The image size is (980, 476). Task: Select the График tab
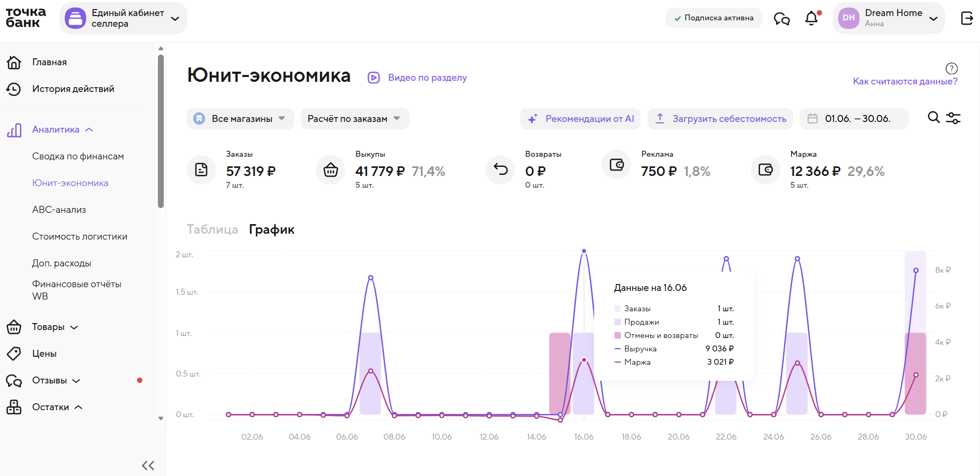coord(272,229)
